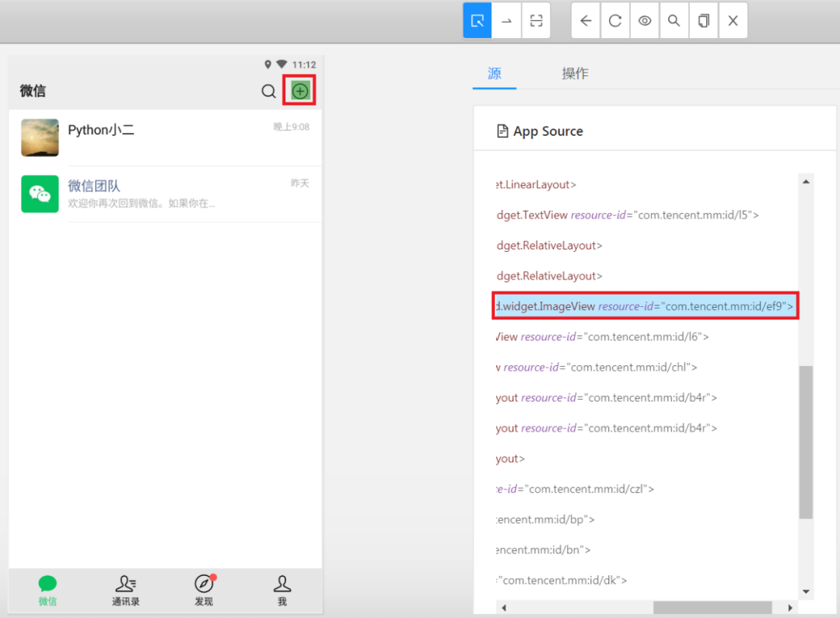Choose the swipe by coordinates tool

506,21
